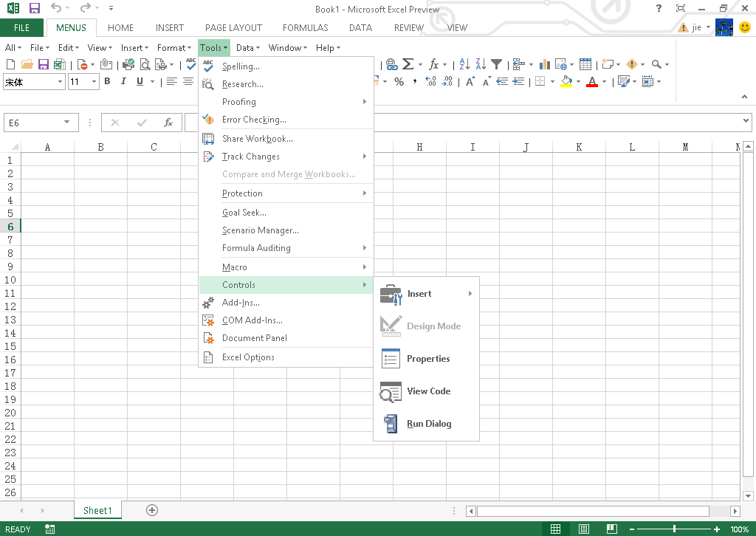Open the font size 11 dropdown
The height and width of the screenshot is (536, 756).
point(94,82)
